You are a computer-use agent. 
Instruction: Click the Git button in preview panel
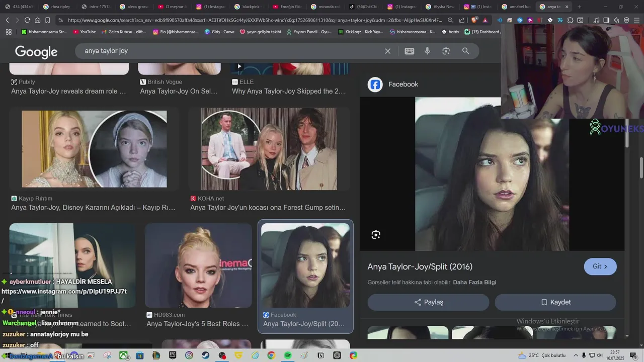pos(600,266)
